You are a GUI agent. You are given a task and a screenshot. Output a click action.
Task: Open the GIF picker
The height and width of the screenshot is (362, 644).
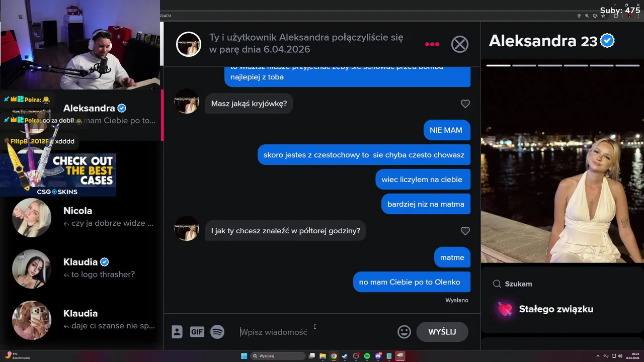pyautogui.click(x=197, y=332)
